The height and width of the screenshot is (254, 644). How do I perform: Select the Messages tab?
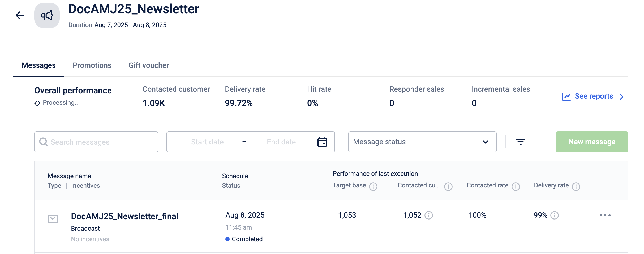39,65
